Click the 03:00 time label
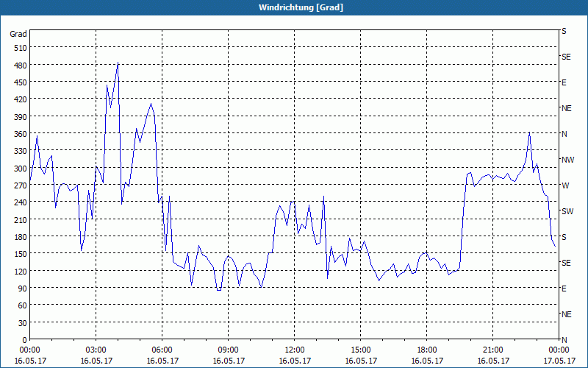This screenshot has width=588, height=368. point(96,350)
